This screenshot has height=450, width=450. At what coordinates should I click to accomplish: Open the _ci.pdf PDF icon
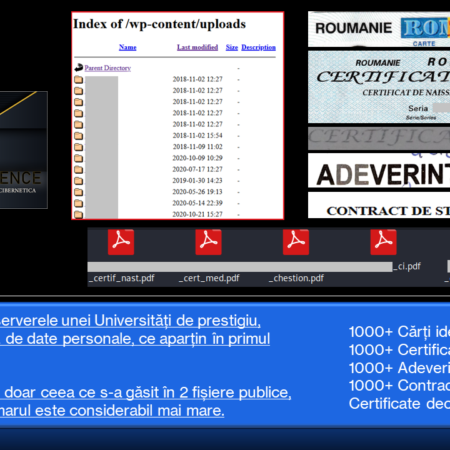click(x=383, y=242)
